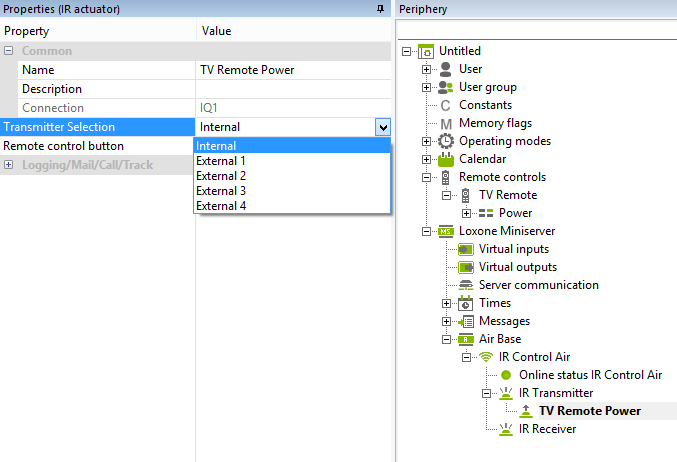The height and width of the screenshot is (462, 677).
Task: Click the Calendar icon in Periphery tree
Action: (446, 159)
